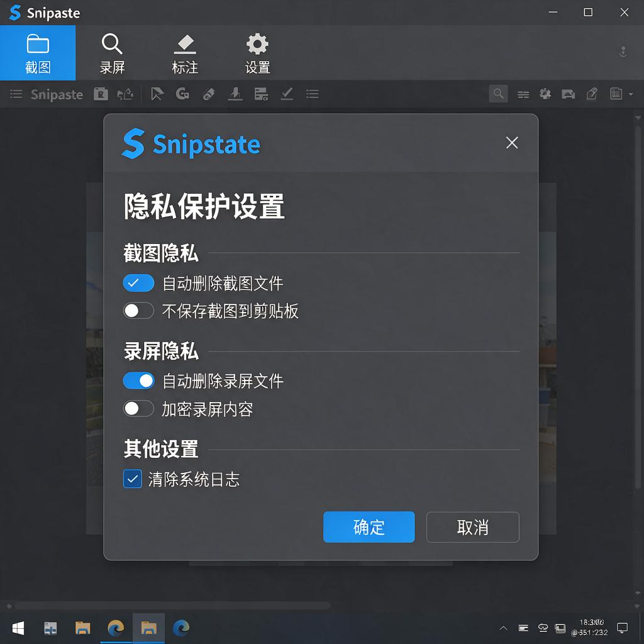This screenshot has width=644, height=644.
Task: Click the checkmark underline toolbar icon
Action: tap(287, 94)
